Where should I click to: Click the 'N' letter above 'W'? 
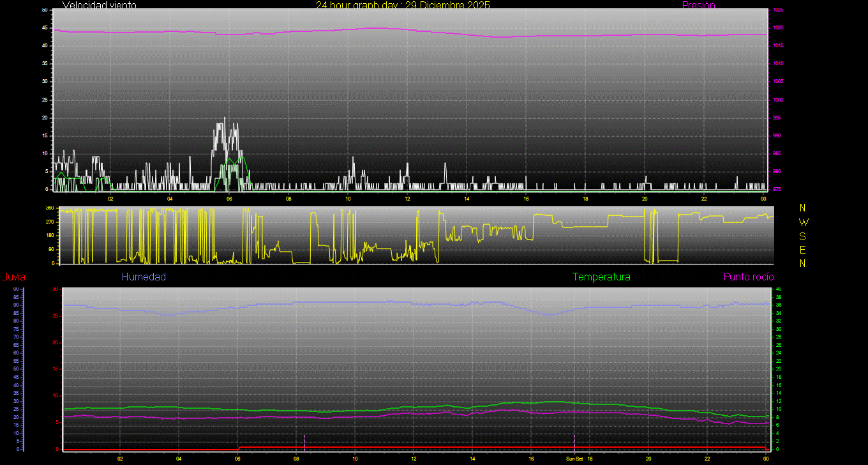(803, 208)
